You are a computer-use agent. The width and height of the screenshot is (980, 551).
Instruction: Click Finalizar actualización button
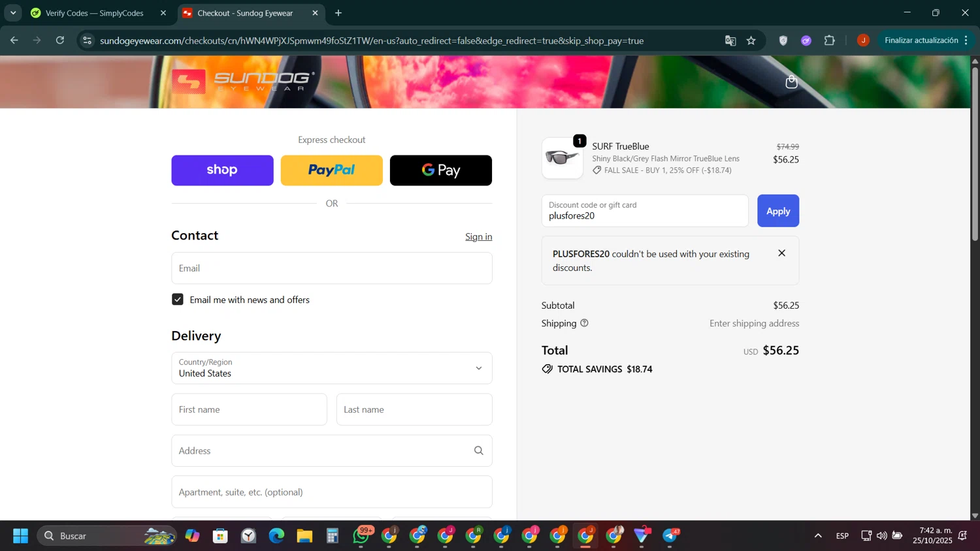coord(921,40)
